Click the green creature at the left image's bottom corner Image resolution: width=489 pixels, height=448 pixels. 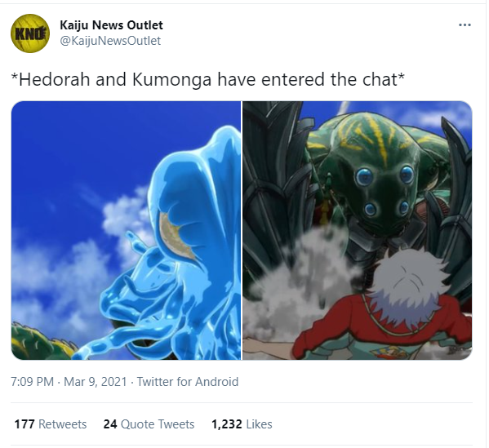(41, 342)
